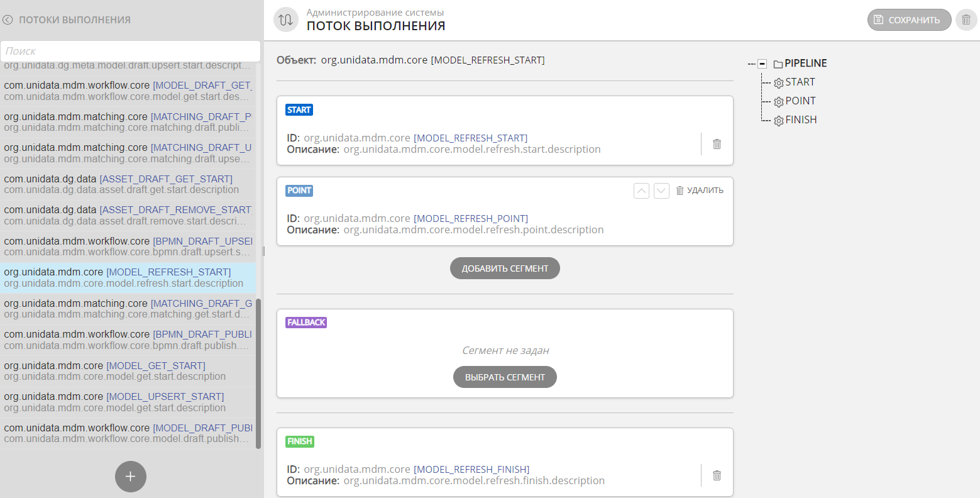Screen dimensions: 980x498
Task: Delete the FINISH segment via its trash icon
Action: [x=717, y=475]
